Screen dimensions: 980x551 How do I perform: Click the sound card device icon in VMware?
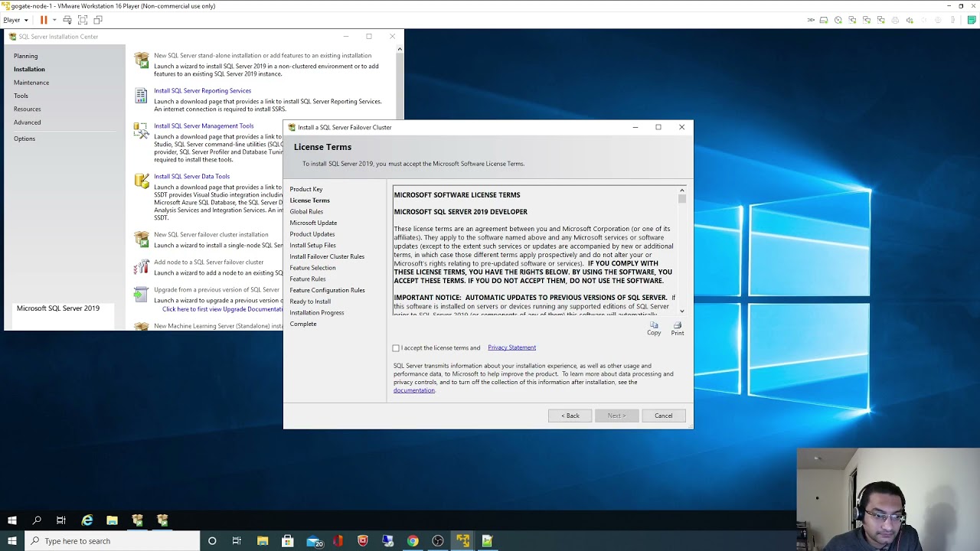click(x=910, y=20)
